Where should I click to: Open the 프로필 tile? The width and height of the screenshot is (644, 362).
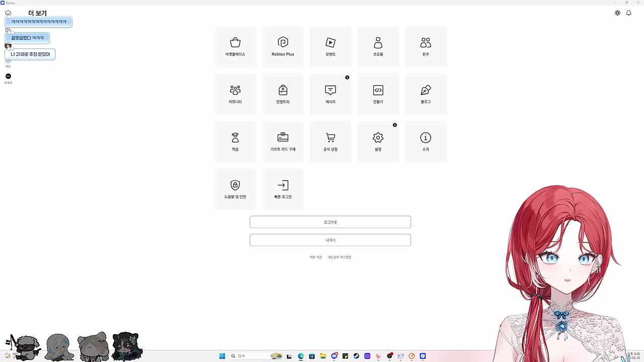(x=378, y=47)
